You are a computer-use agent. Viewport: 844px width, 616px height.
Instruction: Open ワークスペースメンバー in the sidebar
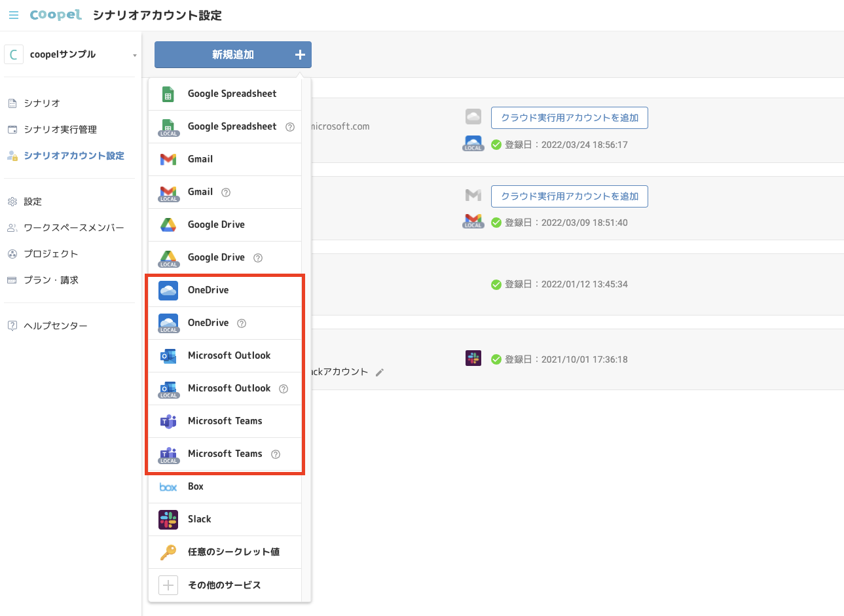(x=74, y=228)
